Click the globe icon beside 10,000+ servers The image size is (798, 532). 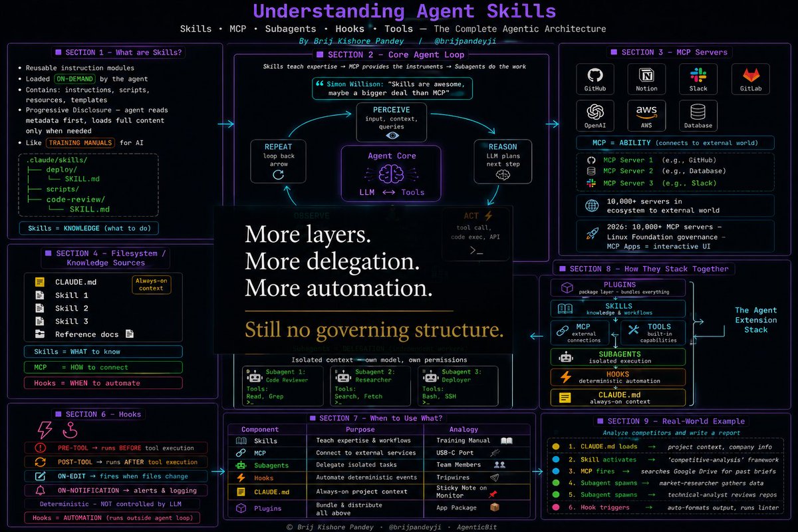point(591,205)
